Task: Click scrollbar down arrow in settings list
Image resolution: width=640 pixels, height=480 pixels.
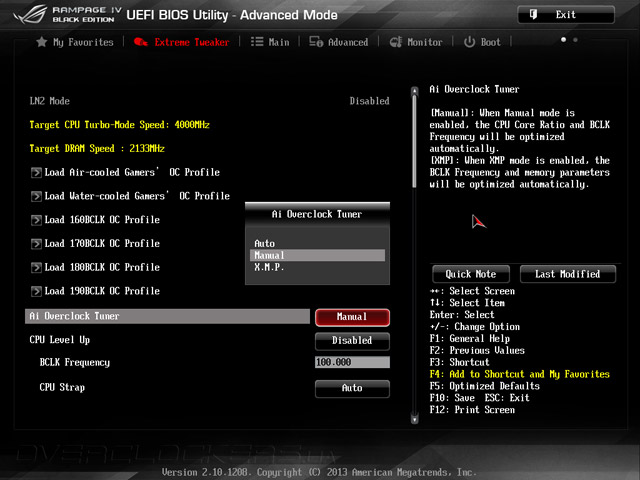Action: pos(415,419)
